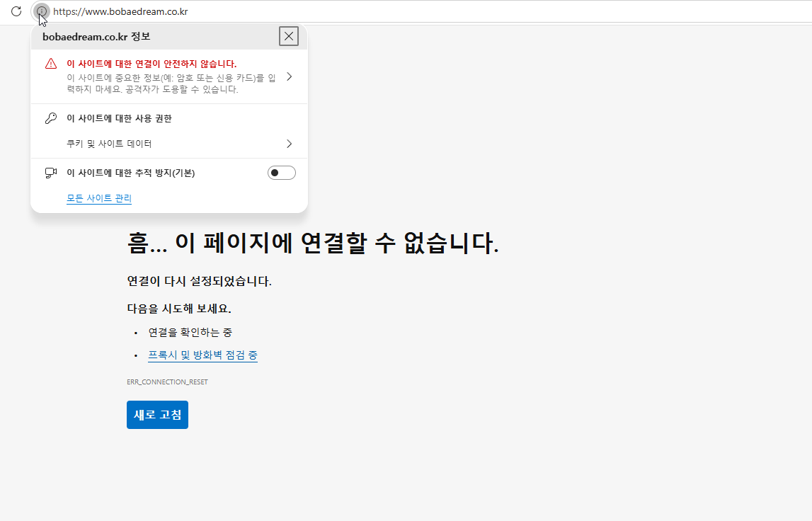Viewport: 812px width, 521px height.
Task: Toggle off tracking prevention for this site
Action: pos(281,172)
